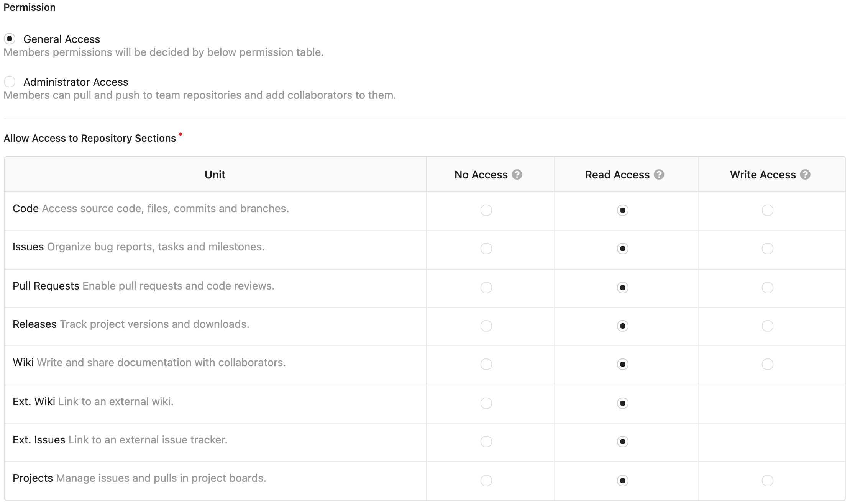Click 'Access source code, files, commits' description
The width and height of the screenshot is (850, 504).
pyautogui.click(x=166, y=208)
